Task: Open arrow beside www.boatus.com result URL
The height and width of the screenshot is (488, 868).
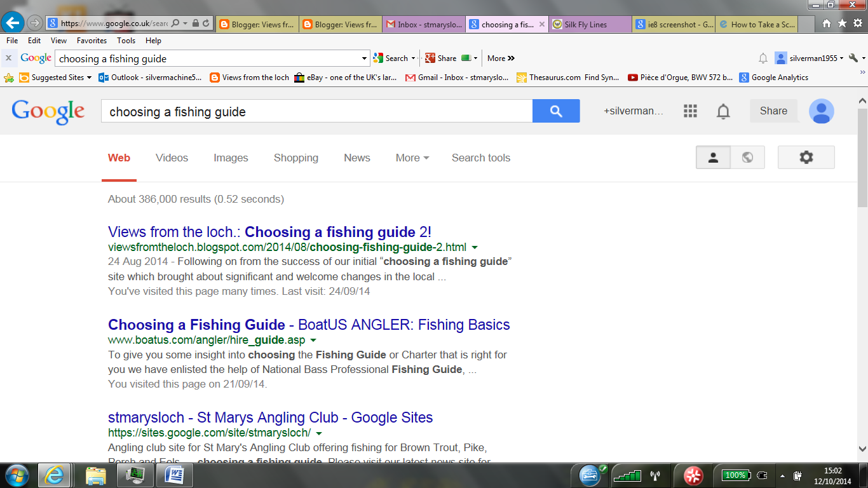Action: coord(313,341)
